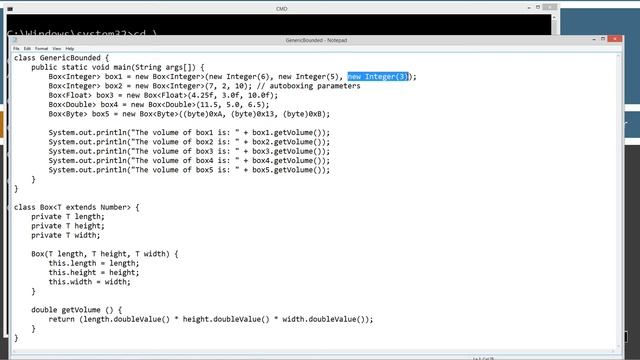The image size is (640, 360).
Task: Click the println line for box4 volume
Action: point(189,161)
